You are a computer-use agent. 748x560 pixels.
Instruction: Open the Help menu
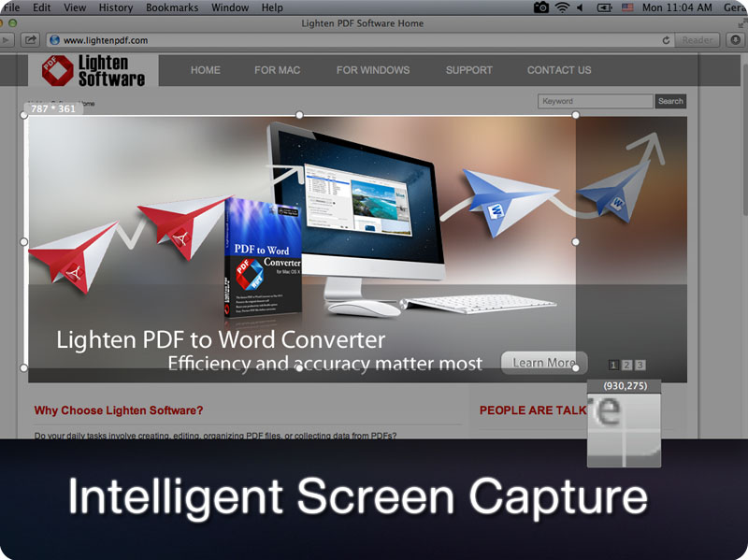[272, 7]
